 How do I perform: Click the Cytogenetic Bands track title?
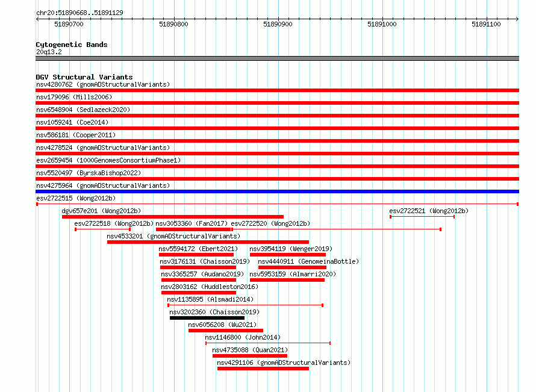tap(72, 45)
